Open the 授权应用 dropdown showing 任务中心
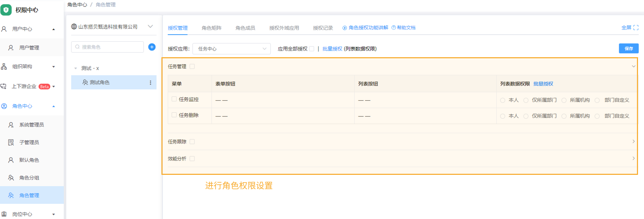This screenshot has height=219, width=644. point(232,49)
